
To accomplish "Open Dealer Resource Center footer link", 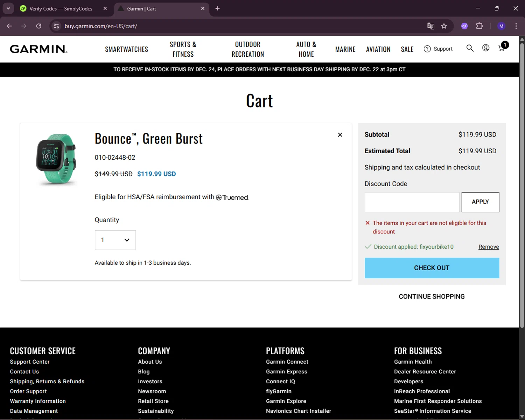I will click(x=425, y=372).
